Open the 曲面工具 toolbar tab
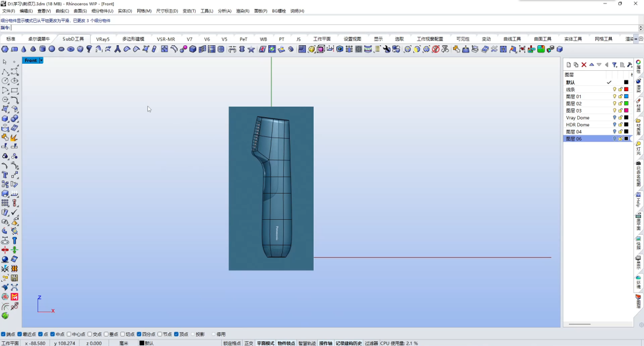 pyautogui.click(x=543, y=39)
